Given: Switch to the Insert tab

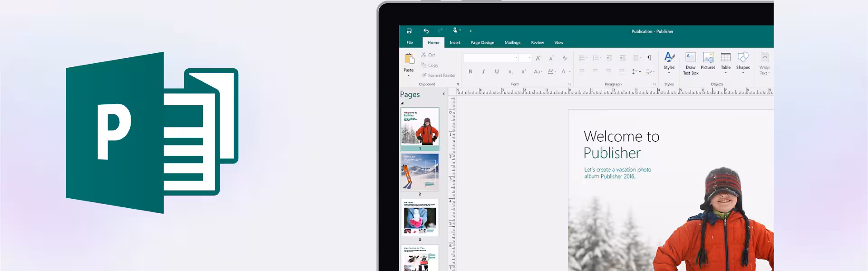Looking at the screenshot, I should point(455,42).
